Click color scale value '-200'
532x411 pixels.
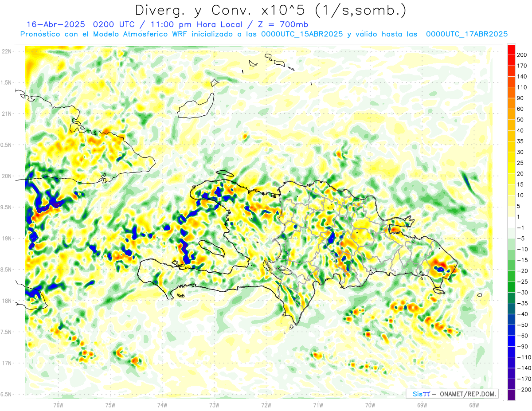tap(524, 390)
